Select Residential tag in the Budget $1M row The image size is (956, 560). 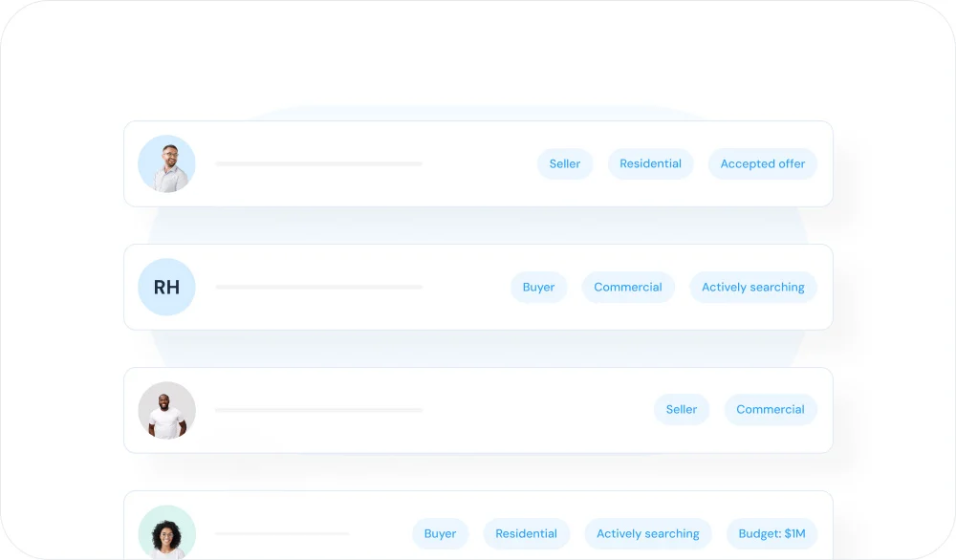coord(526,534)
